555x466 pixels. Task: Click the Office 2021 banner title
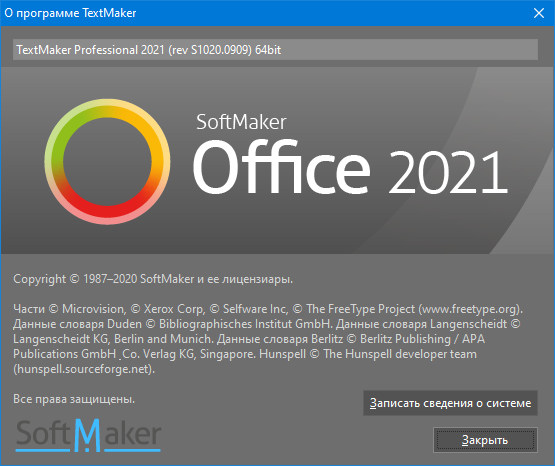click(x=350, y=167)
